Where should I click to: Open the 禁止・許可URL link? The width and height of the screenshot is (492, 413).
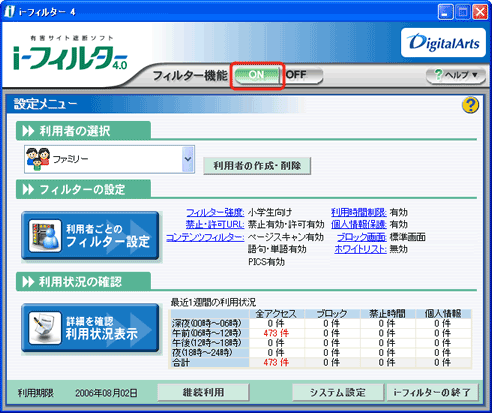pyautogui.click(x=215, y=224)
